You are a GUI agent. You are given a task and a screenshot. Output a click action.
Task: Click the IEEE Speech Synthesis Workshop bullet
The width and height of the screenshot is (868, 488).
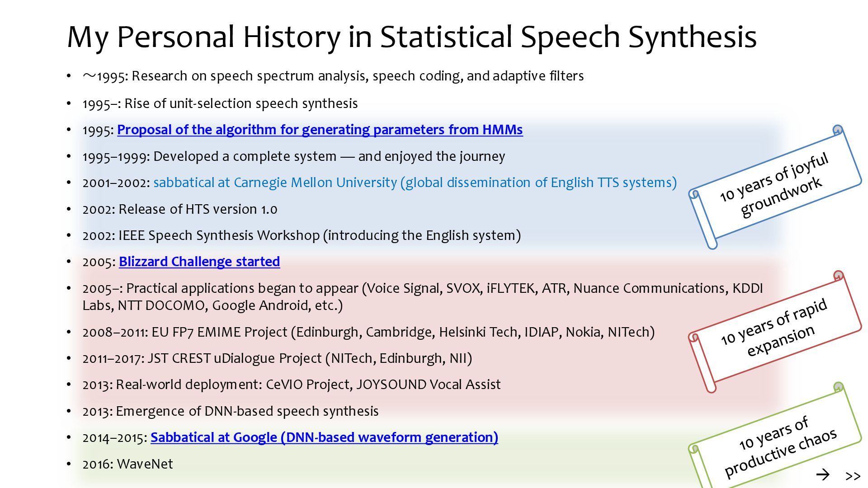[x=301, y=235]
